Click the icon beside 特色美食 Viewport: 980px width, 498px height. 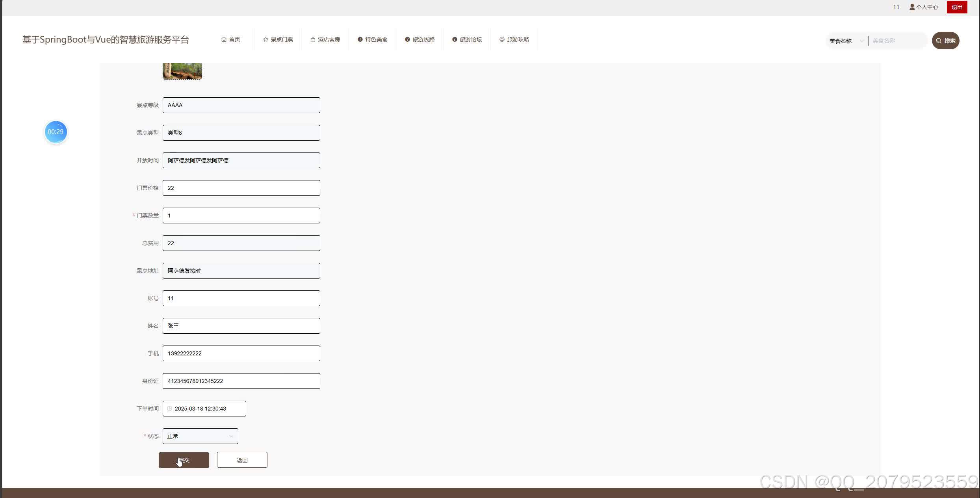360,39
